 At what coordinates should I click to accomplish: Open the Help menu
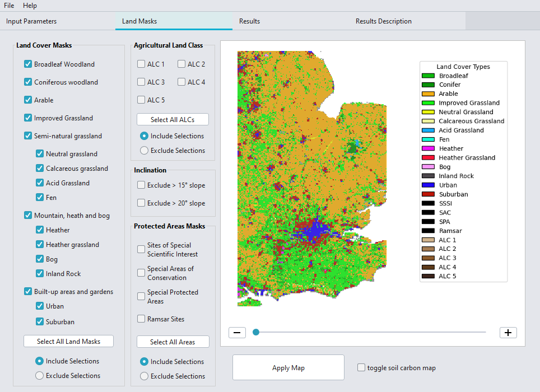pos(30,6)
